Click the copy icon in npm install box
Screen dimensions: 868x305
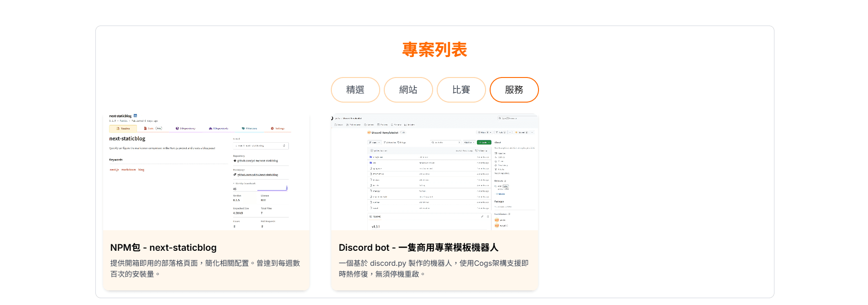[284, 146]
